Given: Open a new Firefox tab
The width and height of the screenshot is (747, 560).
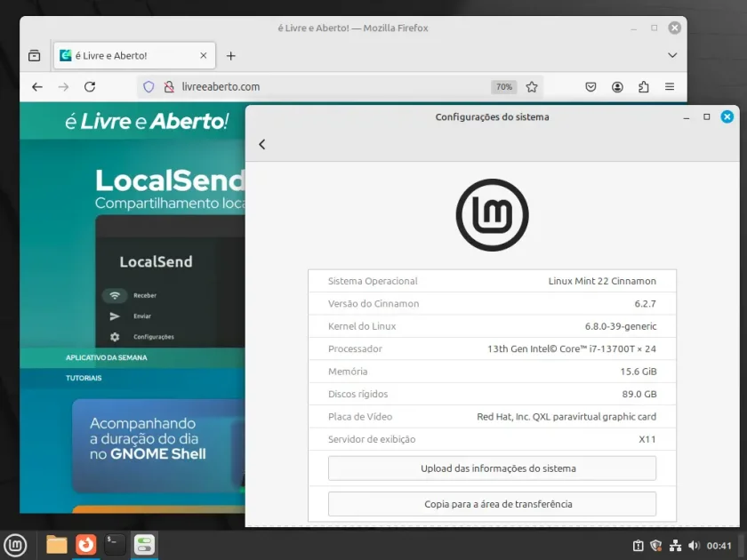Looking at the screenshot, I should coord(231,56).
